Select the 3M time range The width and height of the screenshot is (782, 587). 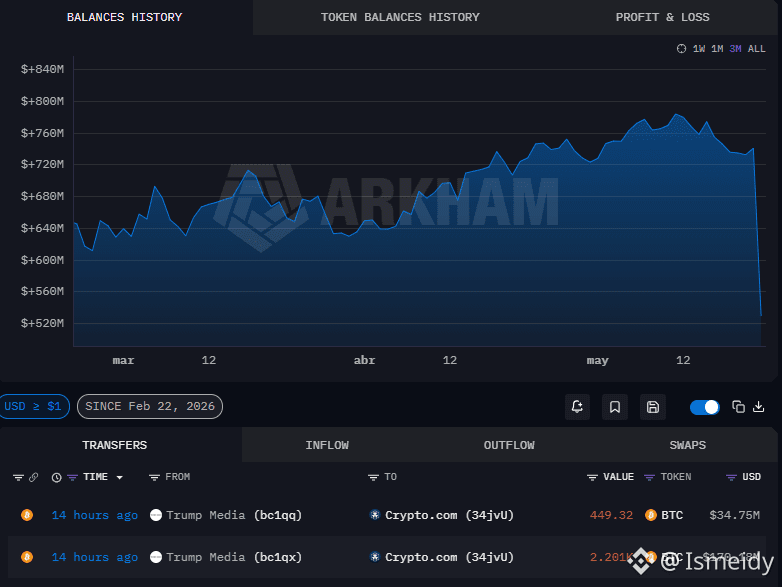735,49
